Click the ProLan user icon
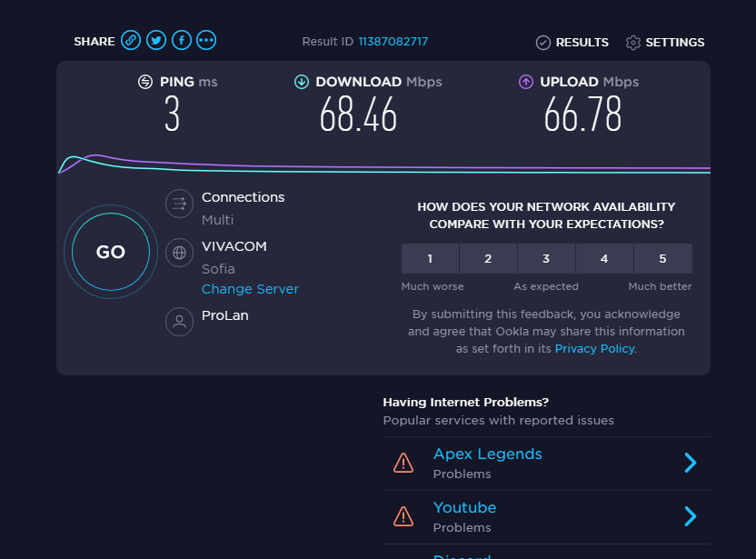Screen dimensions: 756x559 pyautogui.click(x=179, y=321)
